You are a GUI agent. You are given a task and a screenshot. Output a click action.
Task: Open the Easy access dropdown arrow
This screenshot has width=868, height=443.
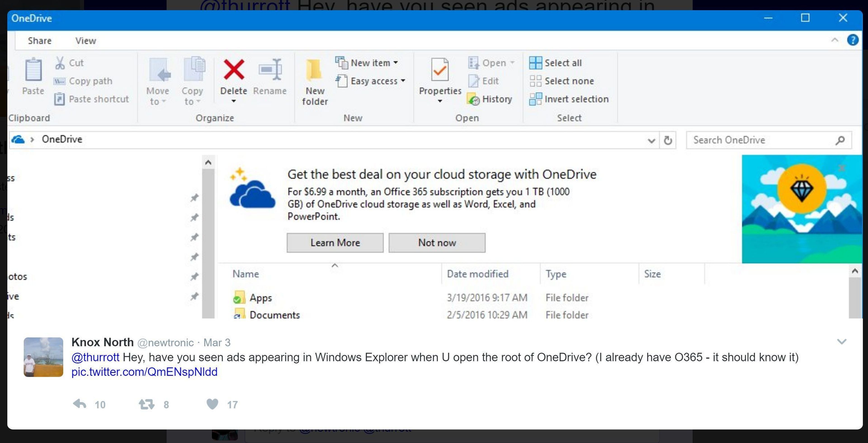point(403,81)
